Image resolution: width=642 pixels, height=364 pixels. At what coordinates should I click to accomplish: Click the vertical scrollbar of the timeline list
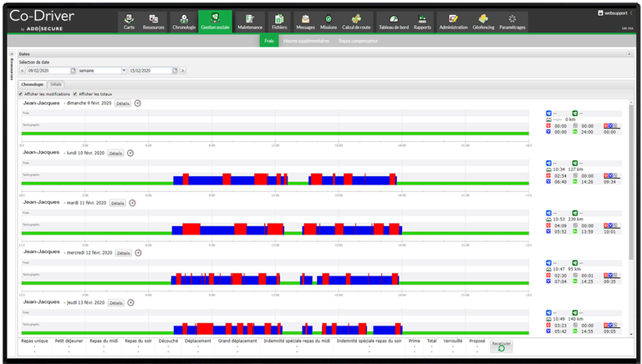631,182
